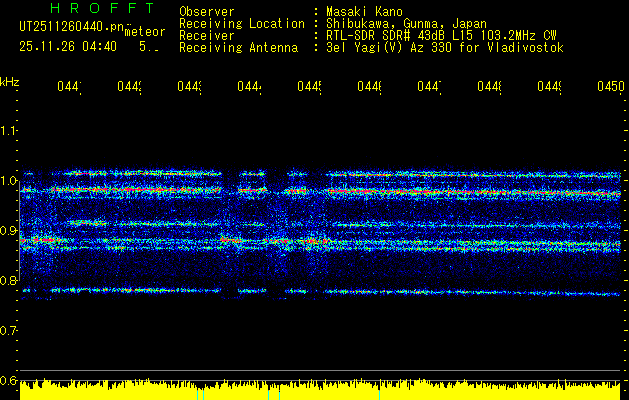629x400 pixels.
Task: Click the 0.7 frequency axis label
Action: pyautogui.click(x=8, y=331)
